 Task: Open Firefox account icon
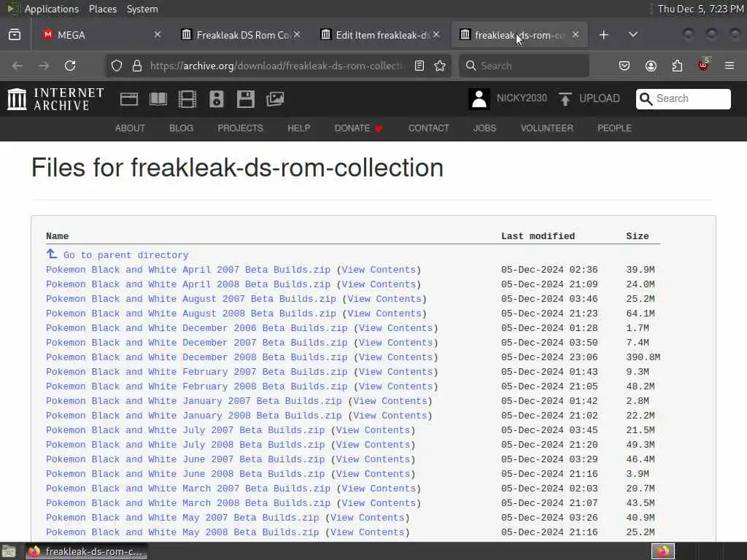click(x=651, y=65)
